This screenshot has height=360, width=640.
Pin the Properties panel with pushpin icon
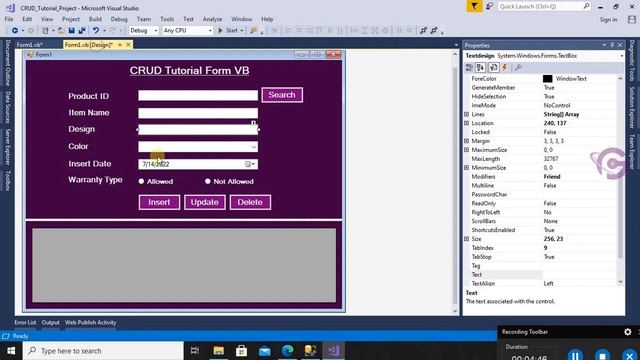click(612, 45)
